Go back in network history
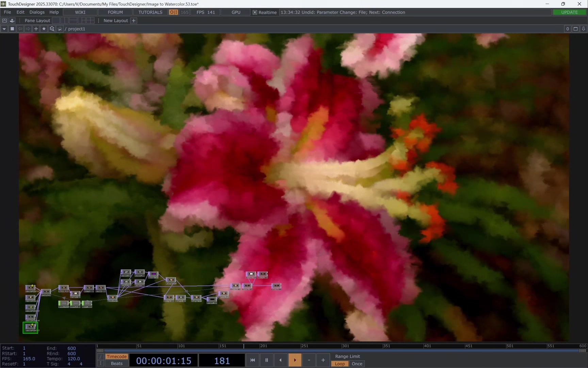The image size is (588, 368). coord(20,29)
